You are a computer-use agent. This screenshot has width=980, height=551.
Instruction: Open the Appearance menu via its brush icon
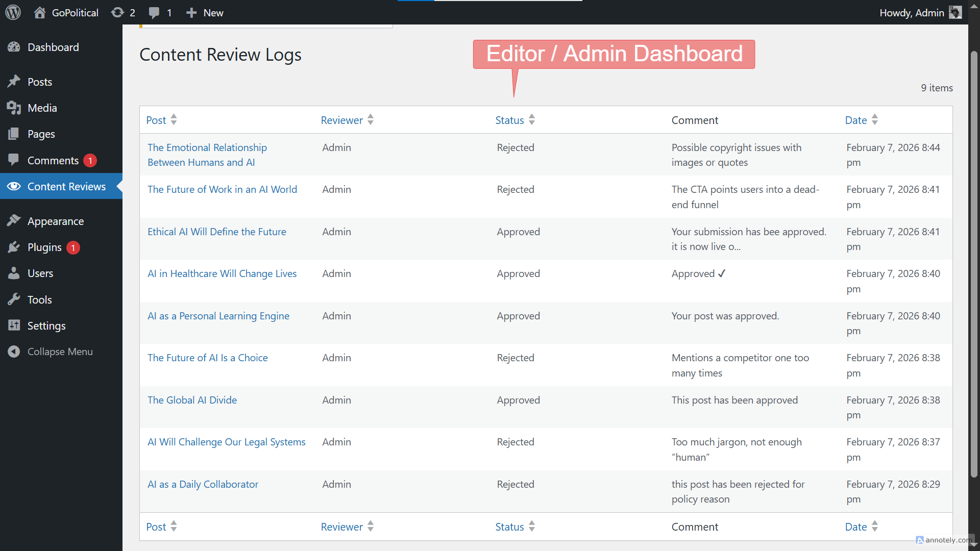(x=14, y=220)
